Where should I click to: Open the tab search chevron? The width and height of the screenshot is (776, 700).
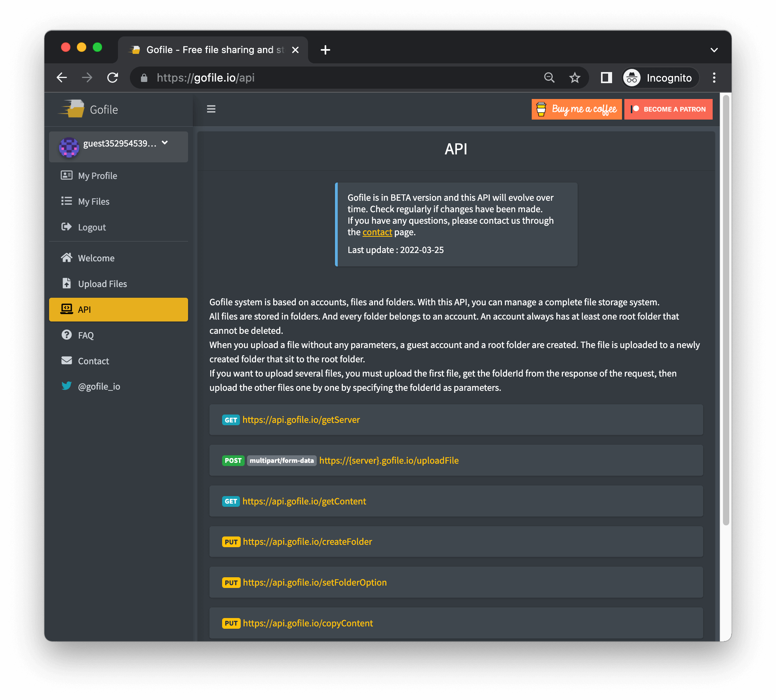714,50
